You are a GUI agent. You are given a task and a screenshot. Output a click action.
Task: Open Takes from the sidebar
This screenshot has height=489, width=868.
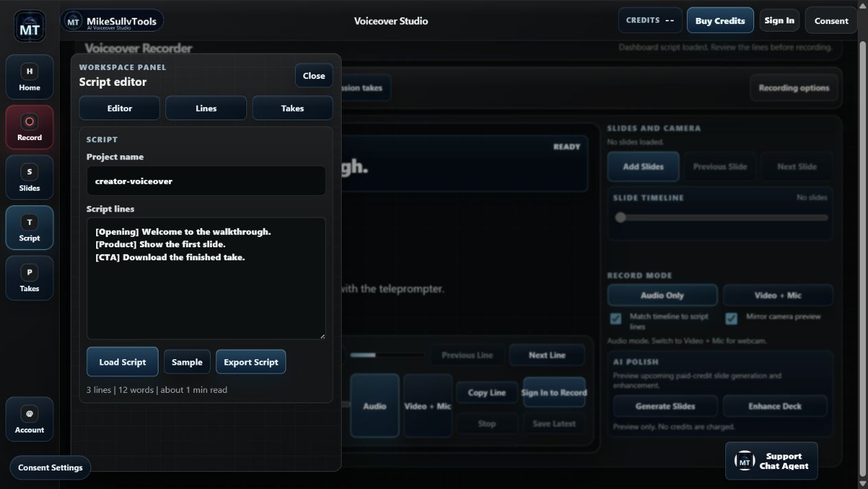30,278
